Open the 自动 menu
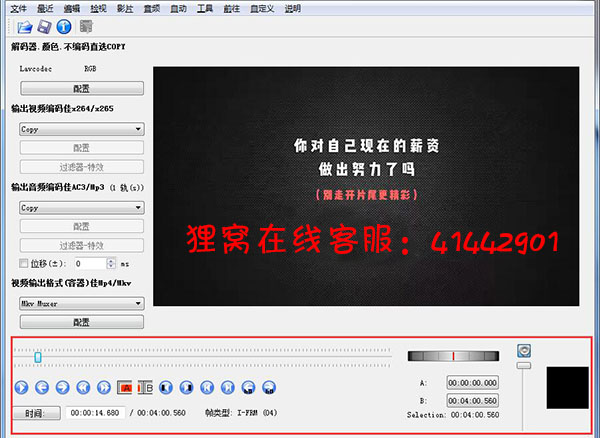This screenshot has width=600, height=438. pyautogui.click(x=178, y=8)
